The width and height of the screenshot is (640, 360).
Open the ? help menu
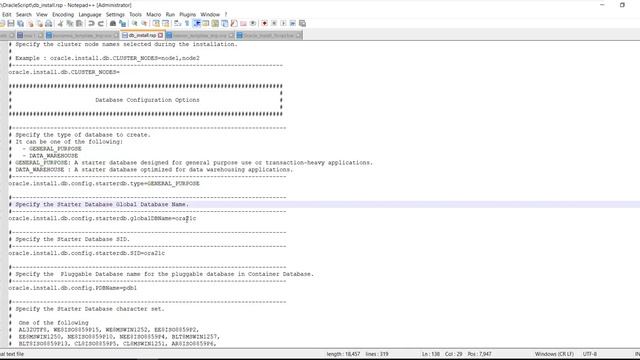click(226, 14)
